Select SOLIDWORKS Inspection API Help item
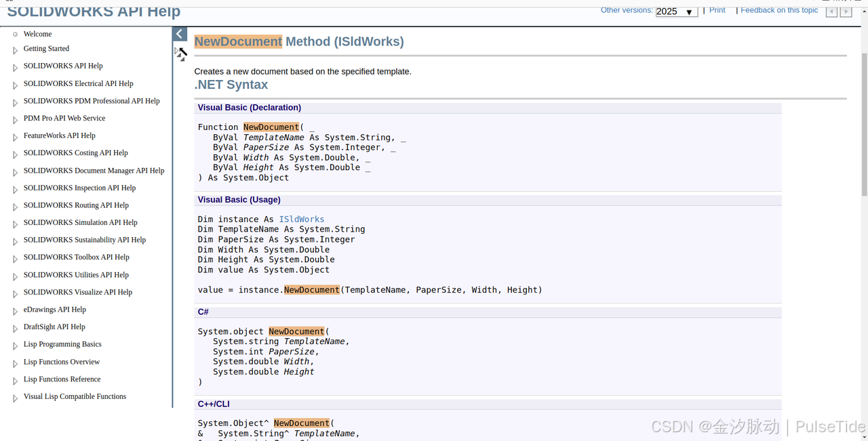Image resolution: width=868 pixels, height=441 pixels. (79, 188)
